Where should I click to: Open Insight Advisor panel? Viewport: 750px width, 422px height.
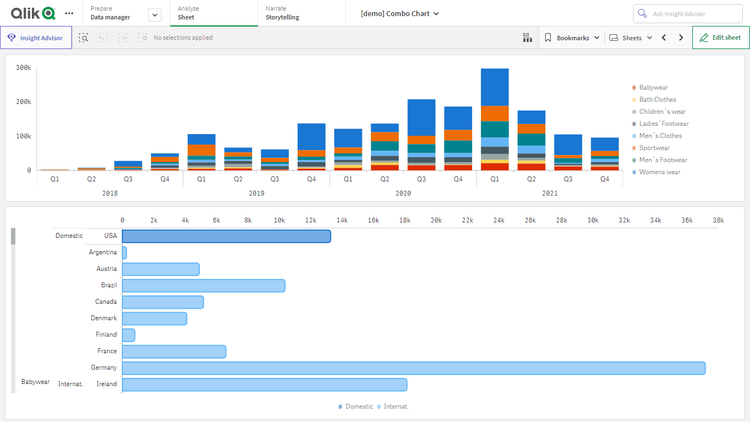(x=36, y=38)
